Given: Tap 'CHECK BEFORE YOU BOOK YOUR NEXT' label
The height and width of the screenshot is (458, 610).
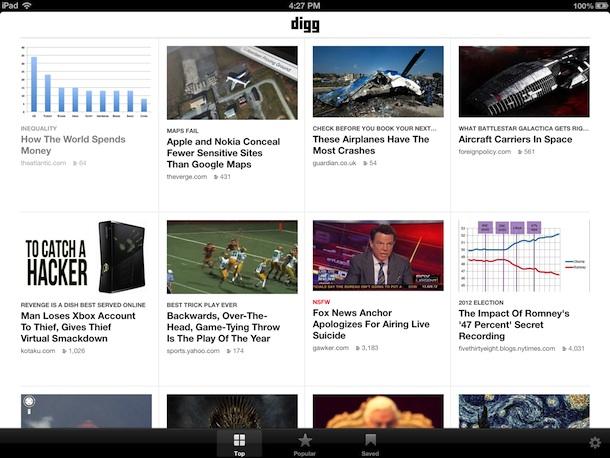Looking at the screenshot, I should point(374,128).
